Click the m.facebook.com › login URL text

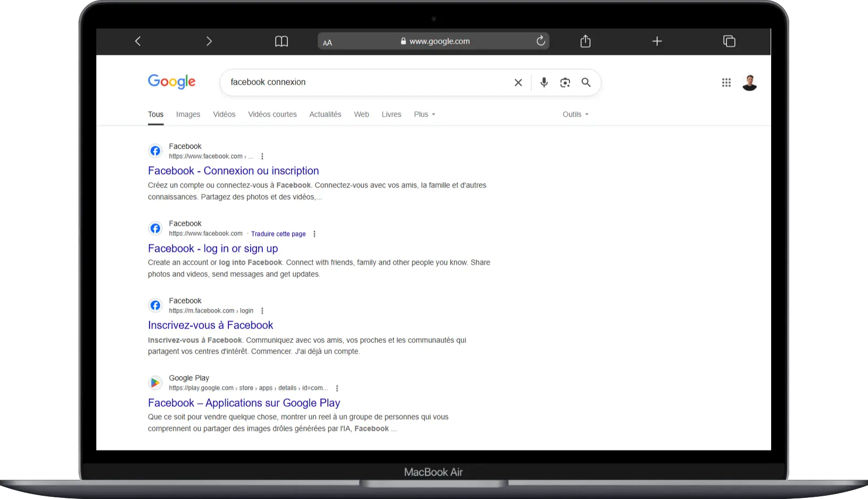[211, 311]
